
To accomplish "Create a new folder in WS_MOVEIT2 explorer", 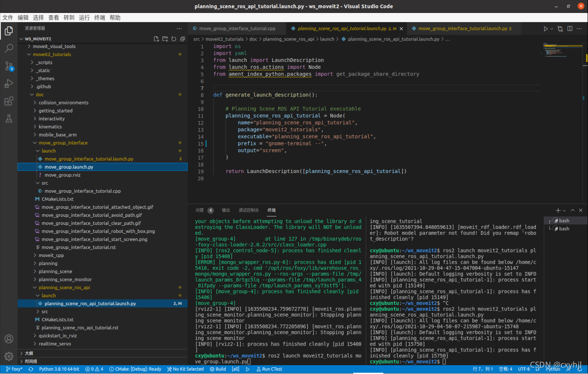I will (165, 39).
